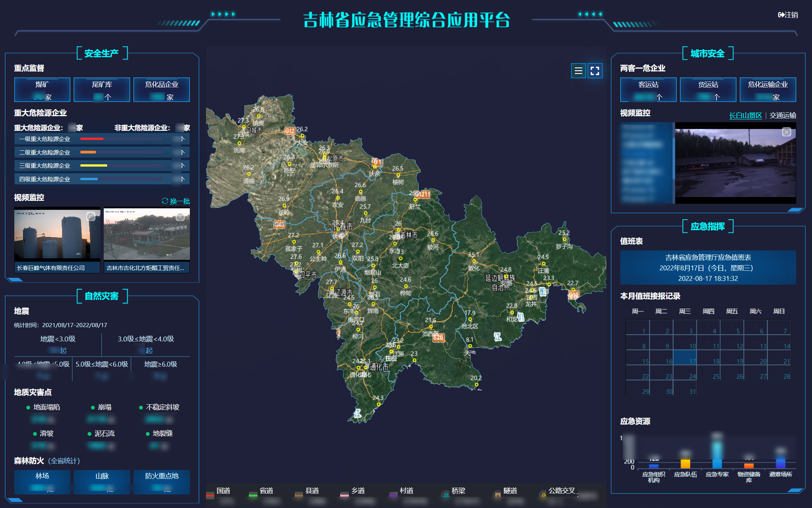Click the refresh icon beside 换一批
Image resolution: width=812 pixels, height=508 pixels.
(x=165, y=201)
